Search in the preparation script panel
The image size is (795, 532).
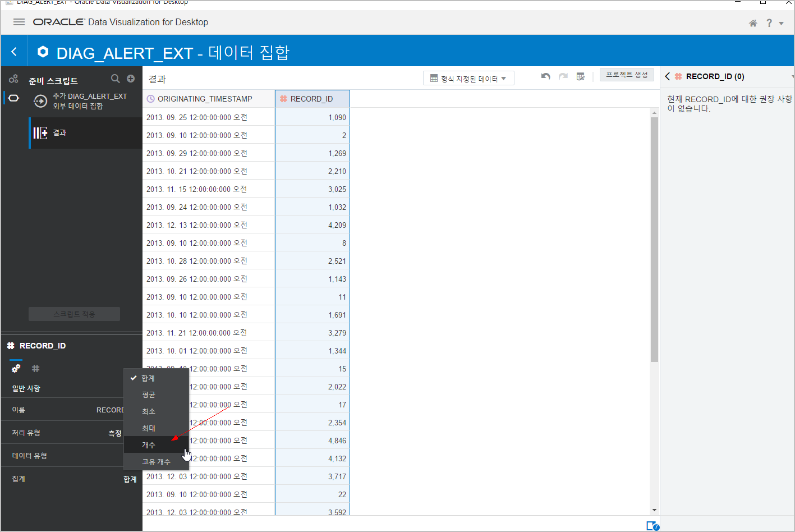pos(116,79)
